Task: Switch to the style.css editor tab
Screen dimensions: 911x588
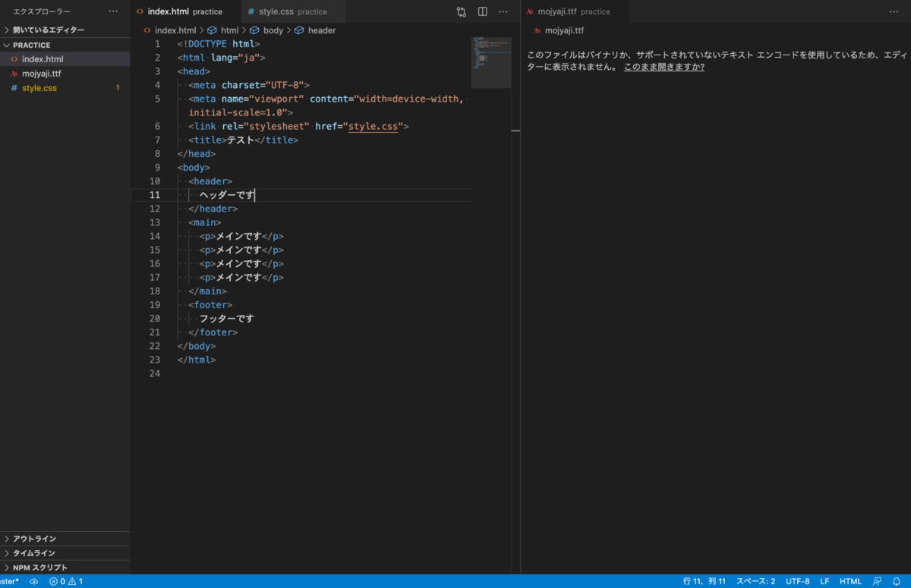Action: tap(292, 11)
